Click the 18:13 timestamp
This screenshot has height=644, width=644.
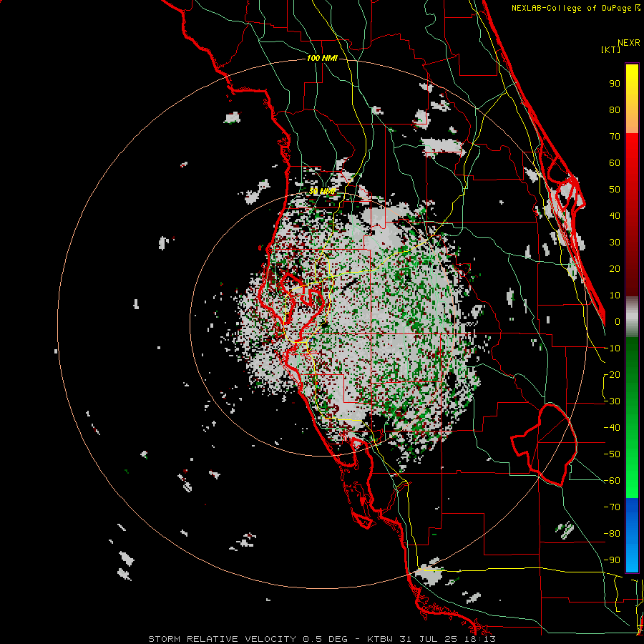[x=479, y=639]
